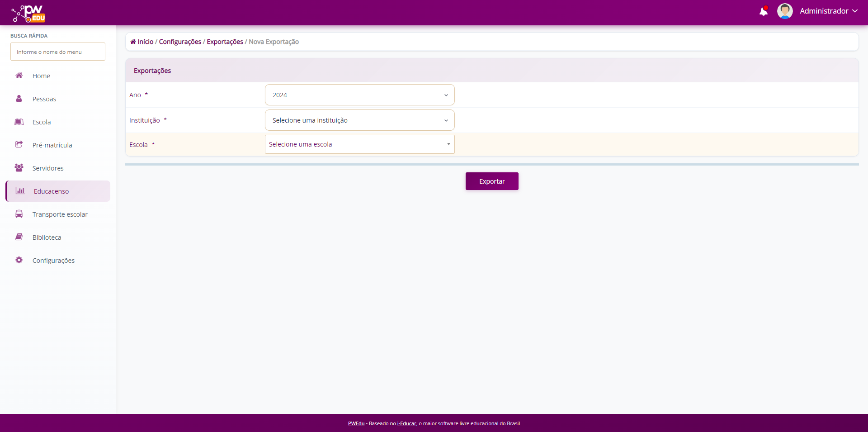This screenshot has width=868, height=432.
Task: Open the Pré-matrícula menu item
Action: [52, 145]
